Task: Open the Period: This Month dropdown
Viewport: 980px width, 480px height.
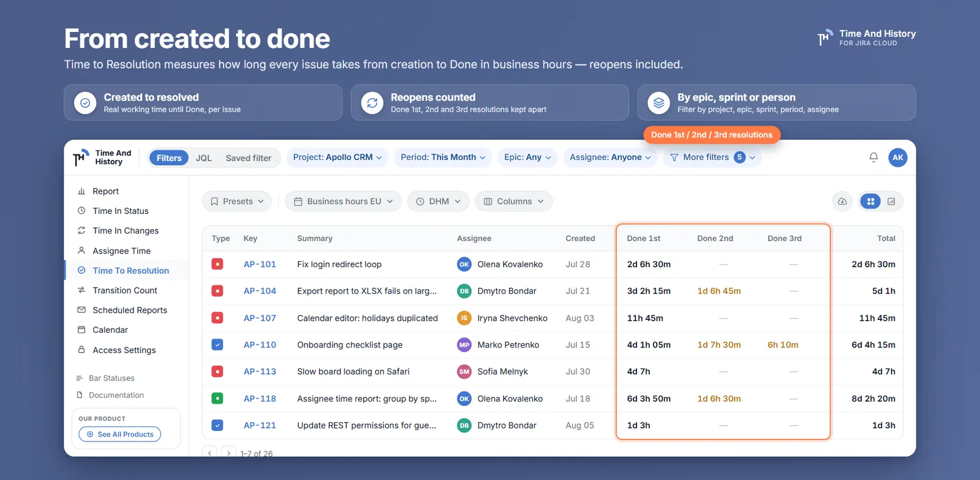Action: coord(443,158)
